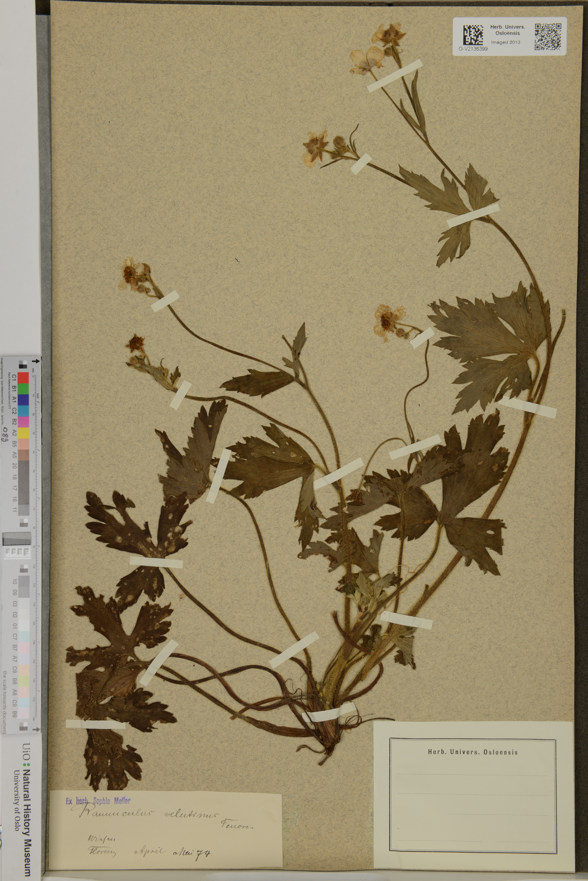Screen dimensions: 588x881
Task: Click the grayscale resolution wedge on the chart
Action: [17, 539]
